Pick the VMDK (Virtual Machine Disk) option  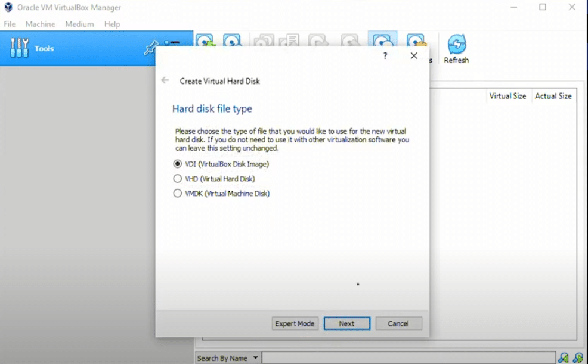click(x=177, y=194)
